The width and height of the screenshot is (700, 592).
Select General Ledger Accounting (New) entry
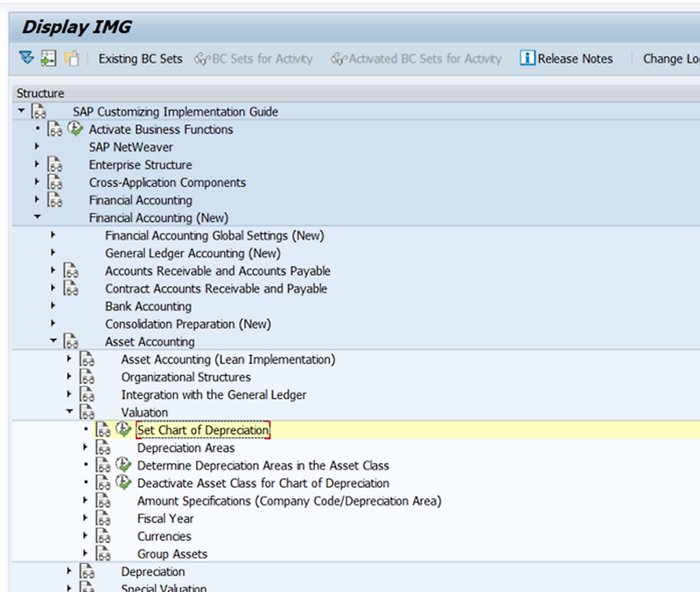click(x=192, y=253)
